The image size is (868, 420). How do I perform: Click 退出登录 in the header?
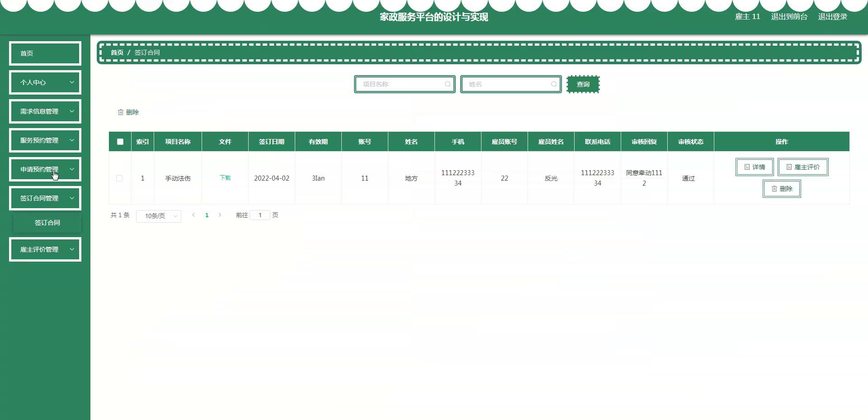(832, 17)
